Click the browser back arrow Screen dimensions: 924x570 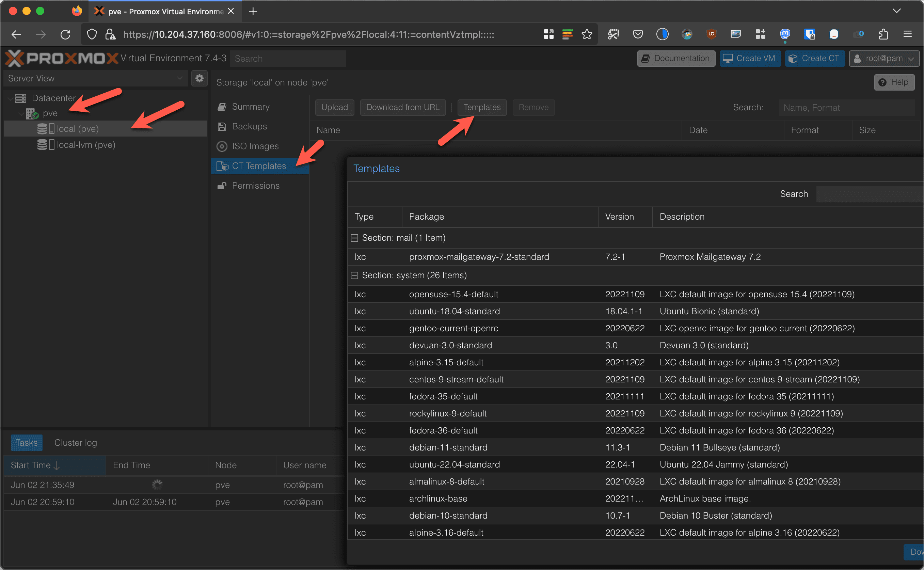tap(16, 35)
